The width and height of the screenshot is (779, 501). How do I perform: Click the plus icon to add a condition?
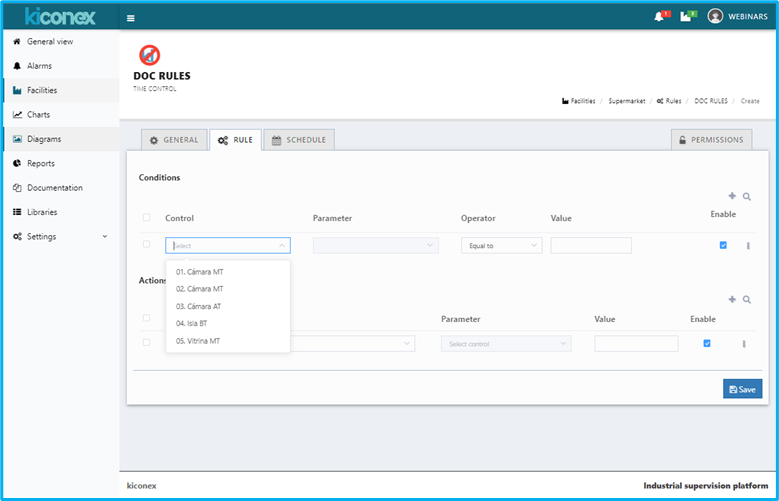click(732, 198)
